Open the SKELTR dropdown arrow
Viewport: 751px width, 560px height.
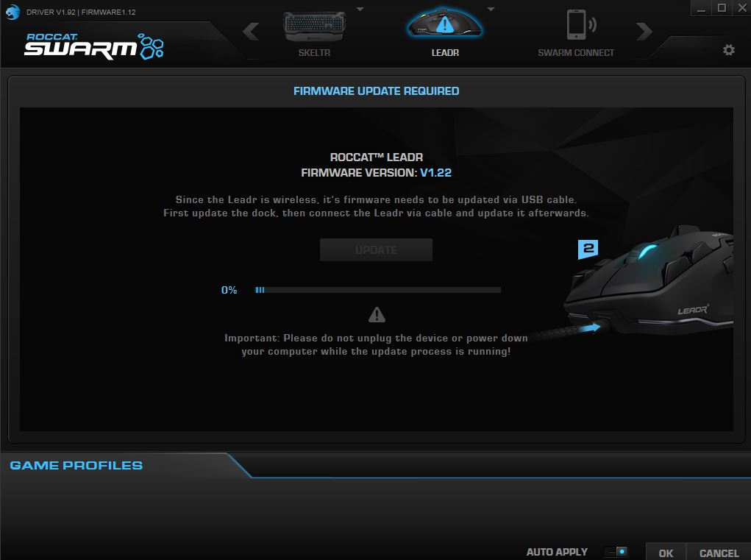(360, 8)
